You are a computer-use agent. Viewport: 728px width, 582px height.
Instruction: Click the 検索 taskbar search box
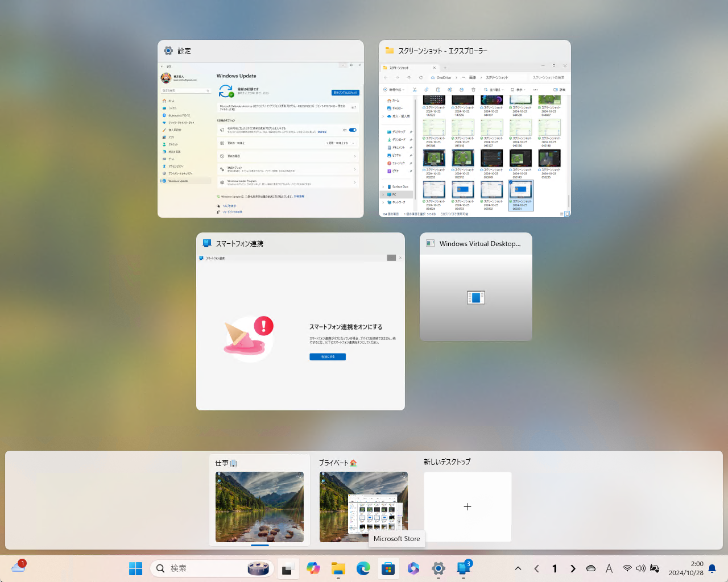212,568
